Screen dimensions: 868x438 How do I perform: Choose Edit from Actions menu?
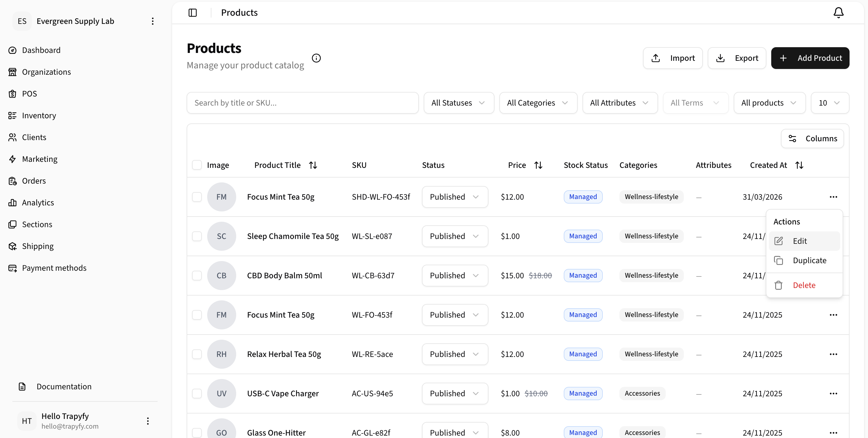coord(804,241)
